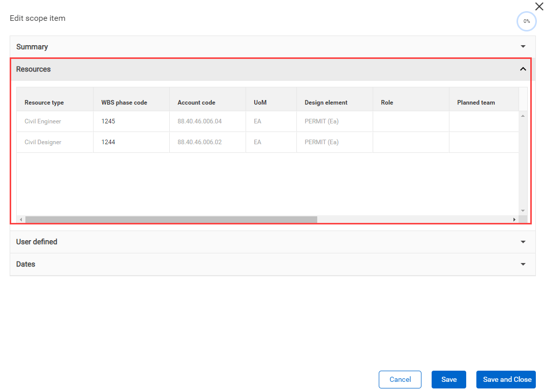
Task: Click the empty Role cell for Civil Designer
Action: pos(411,142)
